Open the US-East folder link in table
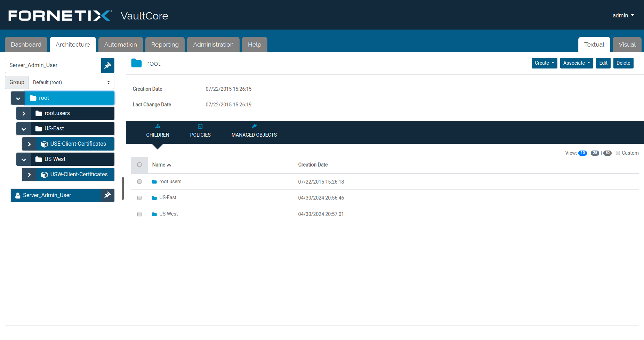Viewport: 644px width, 340px height. click(168, 197)
